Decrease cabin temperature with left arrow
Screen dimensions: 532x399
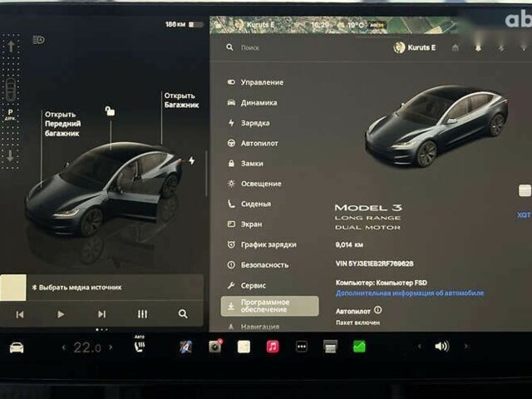[x=63, y=347]
